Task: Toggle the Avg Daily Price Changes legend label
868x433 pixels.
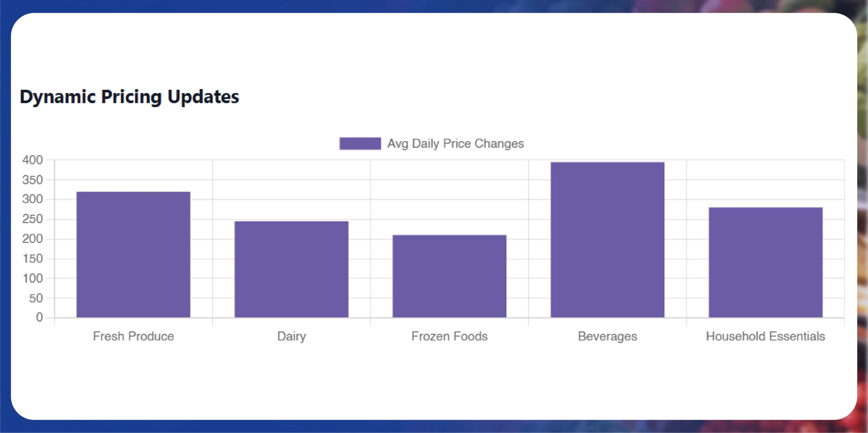Action: [456, 144]
